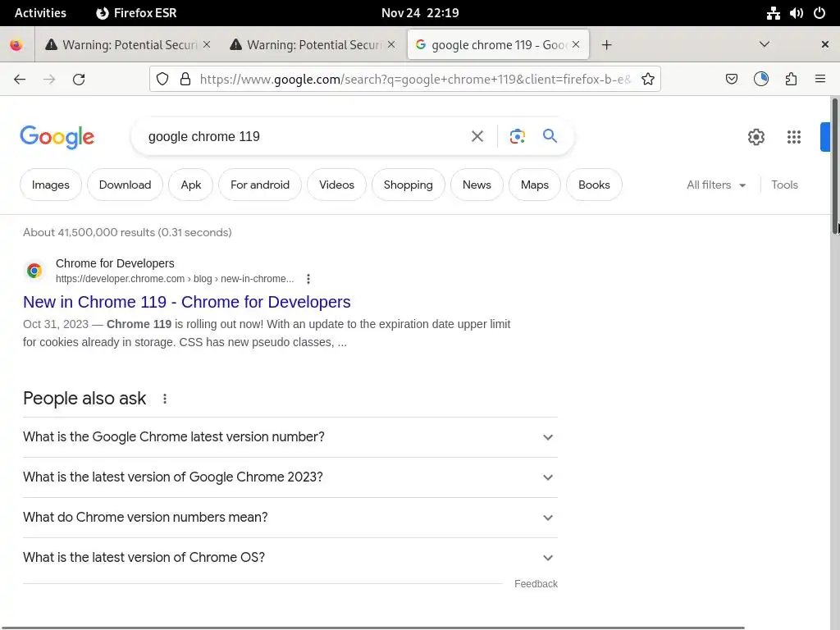The width and height of the screenshot is (840, 630).
Task: Close the first Warning tab
Action: coord(207,44)
